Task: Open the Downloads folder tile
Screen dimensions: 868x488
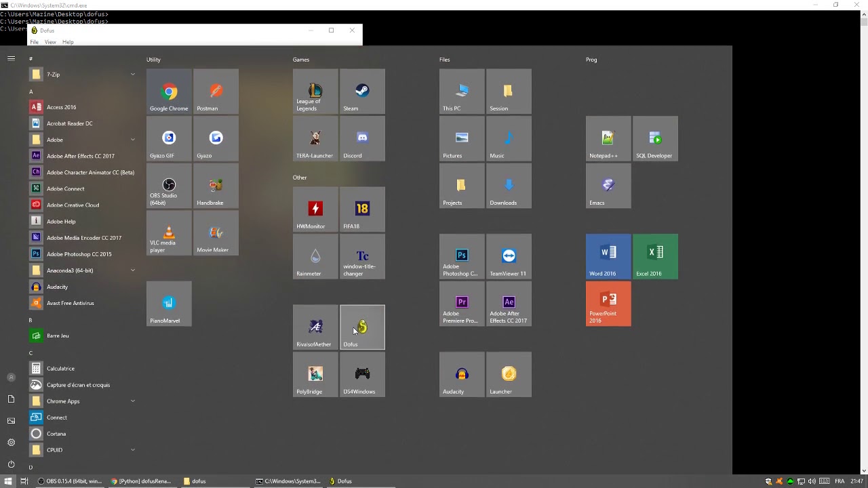Action: coord(509,186)
